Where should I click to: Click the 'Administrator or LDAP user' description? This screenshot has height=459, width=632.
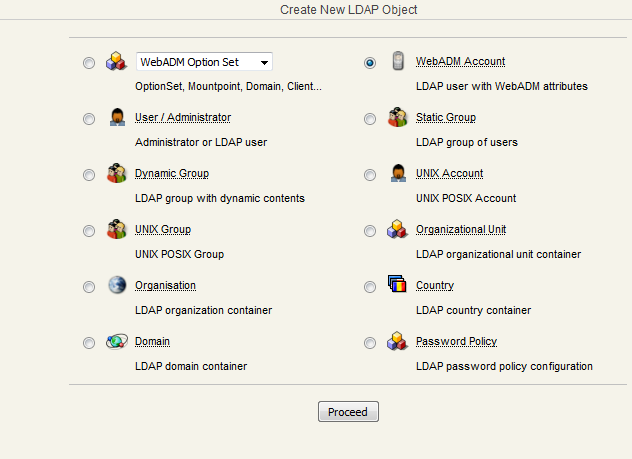point(201,142)
